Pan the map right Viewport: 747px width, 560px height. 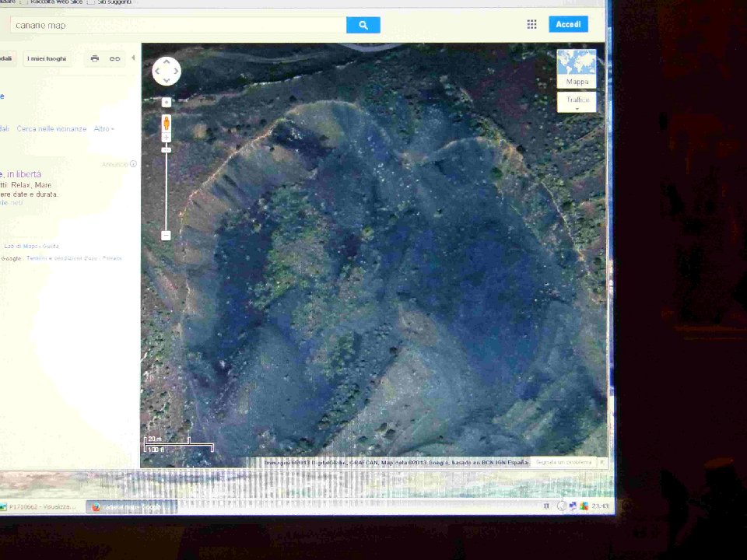[x=176, y=71]
